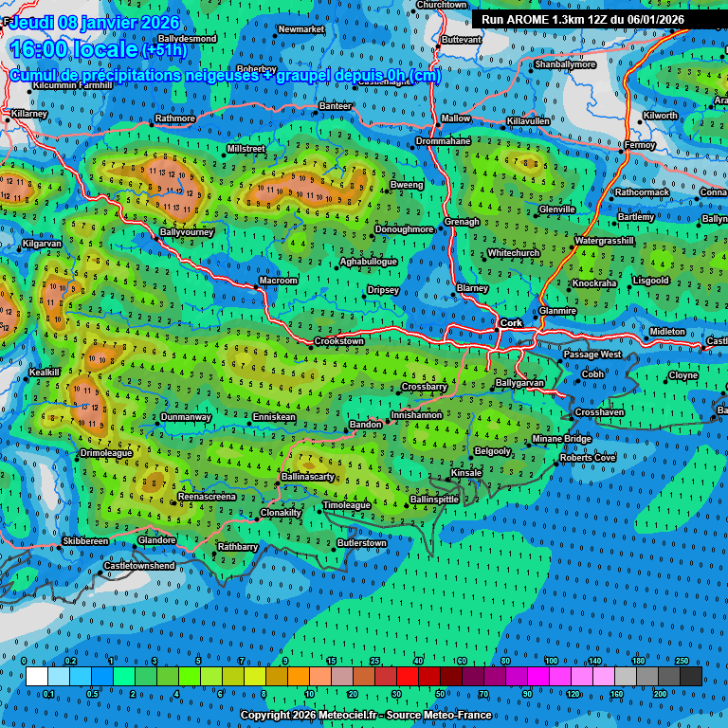
Task: Click the Watergrasshill label
Action: pos(605,241)
